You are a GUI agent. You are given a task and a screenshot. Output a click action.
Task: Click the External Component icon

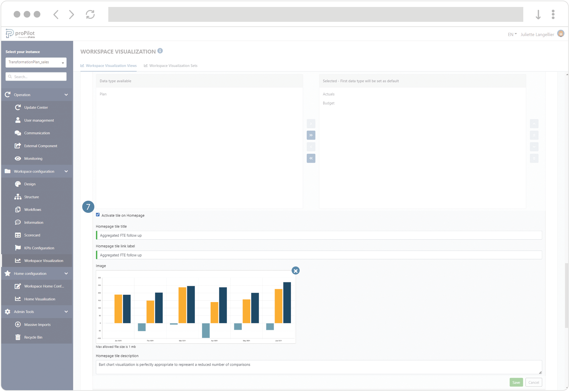[x=18, y=146]
